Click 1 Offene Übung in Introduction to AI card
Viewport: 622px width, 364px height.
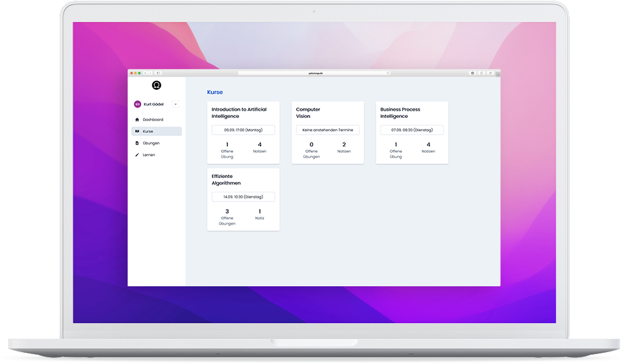(x=227, y=150)
